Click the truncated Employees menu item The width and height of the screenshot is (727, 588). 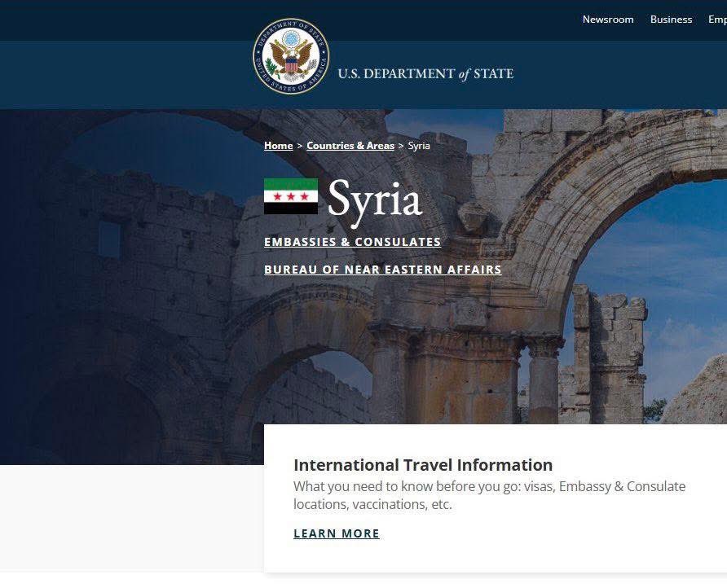tap(719, 20)
